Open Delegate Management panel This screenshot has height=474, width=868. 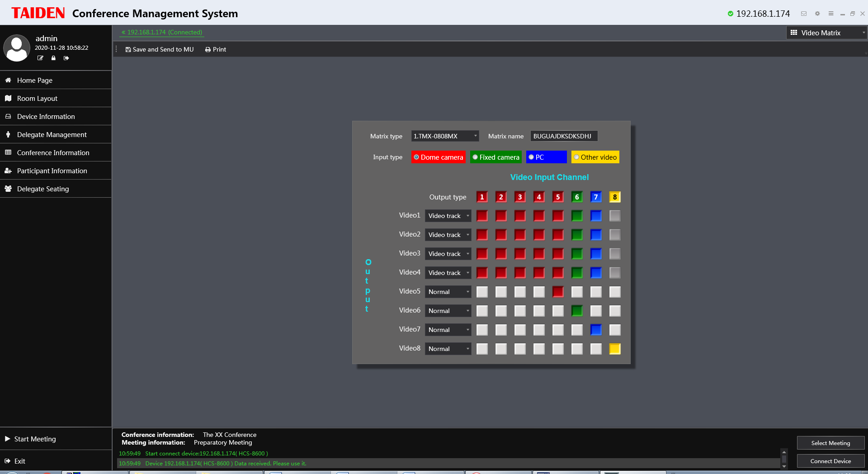[x=8, y=134]
